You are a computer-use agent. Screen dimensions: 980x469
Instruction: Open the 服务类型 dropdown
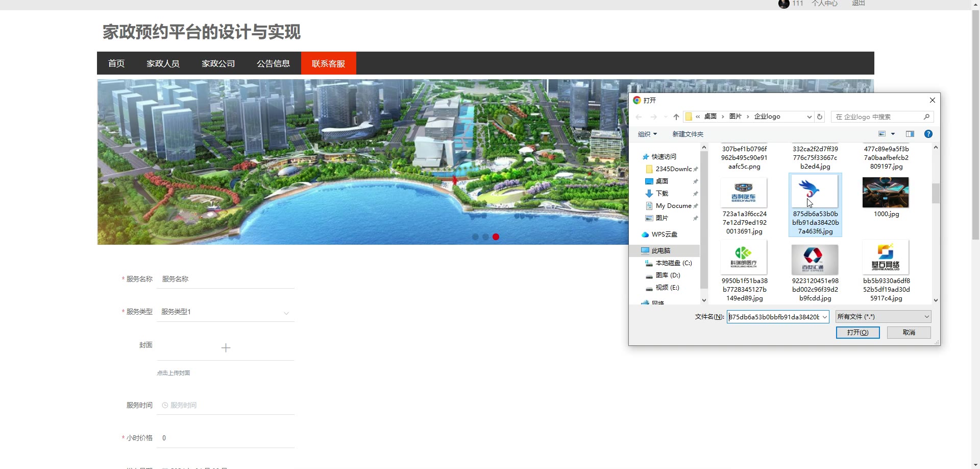[x=226, y=312]
